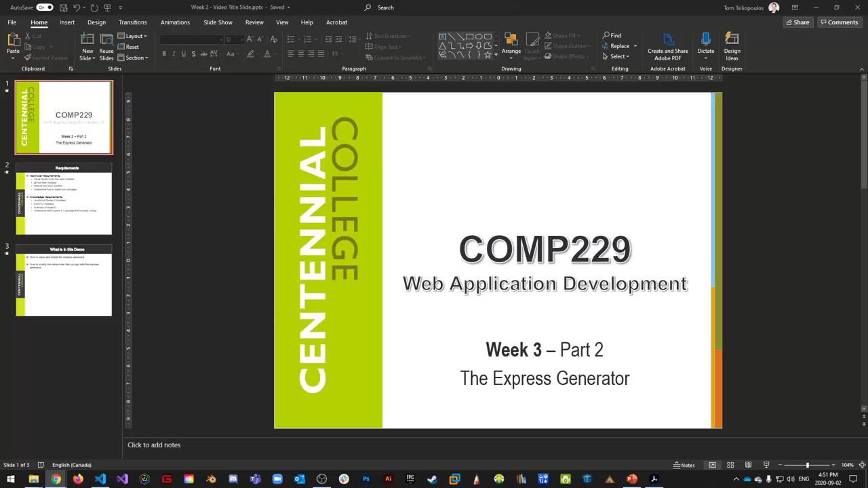Select the strikethrough text icon
This screenshot has height=488, width=868.
tap(193, 54)
